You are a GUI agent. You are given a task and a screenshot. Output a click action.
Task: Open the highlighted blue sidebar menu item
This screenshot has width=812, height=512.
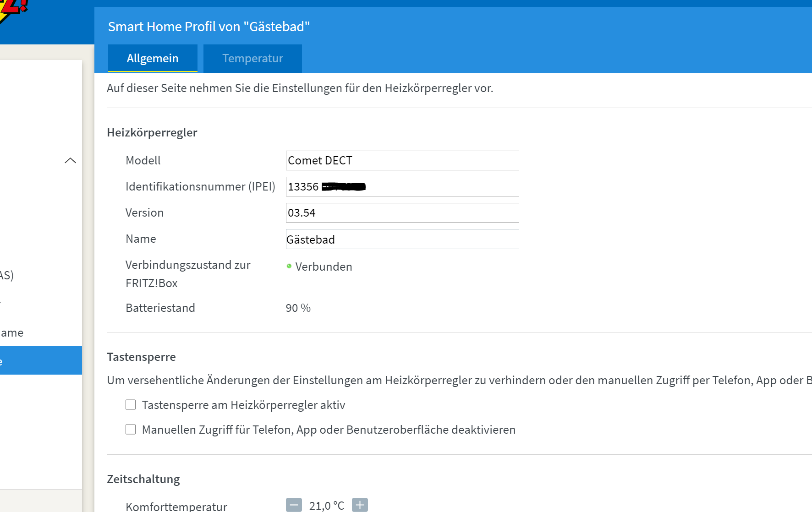point(41,360)
